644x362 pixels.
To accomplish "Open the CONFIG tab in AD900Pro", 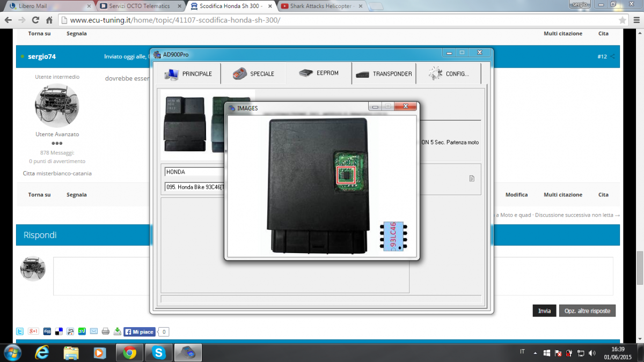I will [449, 74].
